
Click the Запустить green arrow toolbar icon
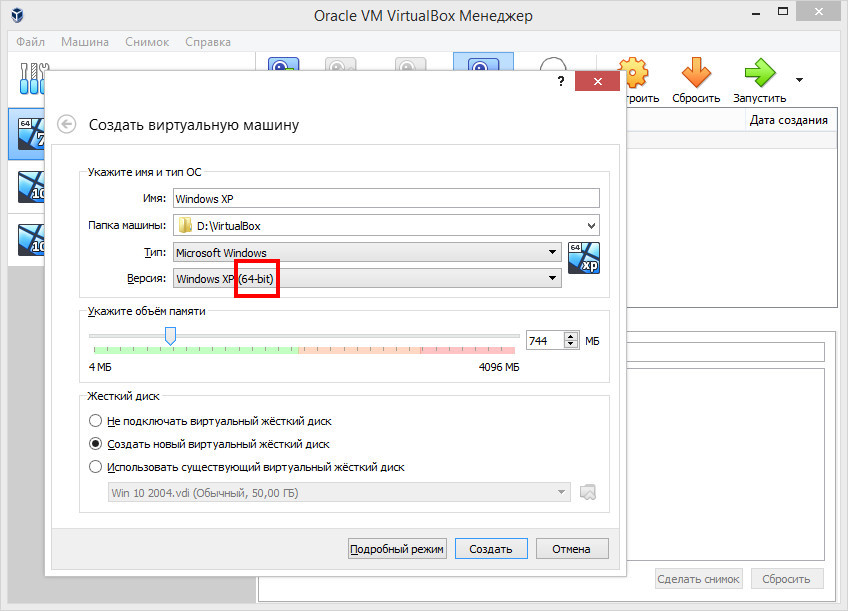[x=760, y=73]
